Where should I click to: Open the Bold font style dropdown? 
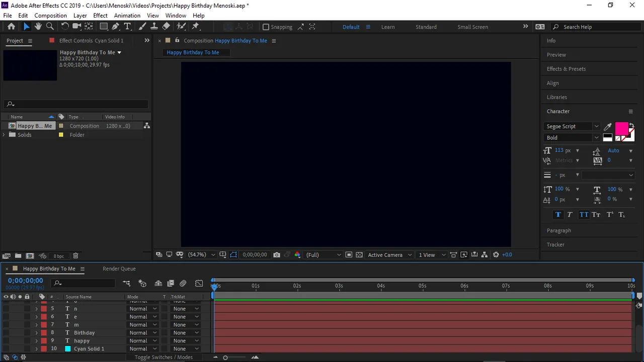point(573,138)
